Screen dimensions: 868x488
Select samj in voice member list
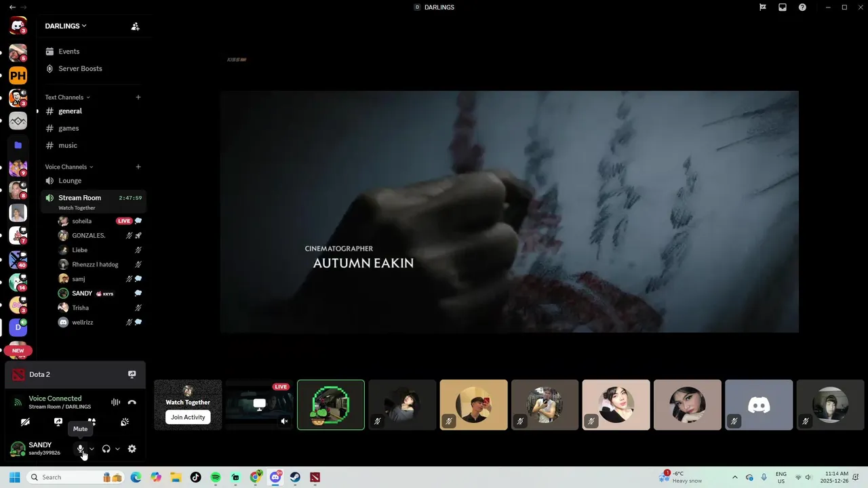click(100, 279)
